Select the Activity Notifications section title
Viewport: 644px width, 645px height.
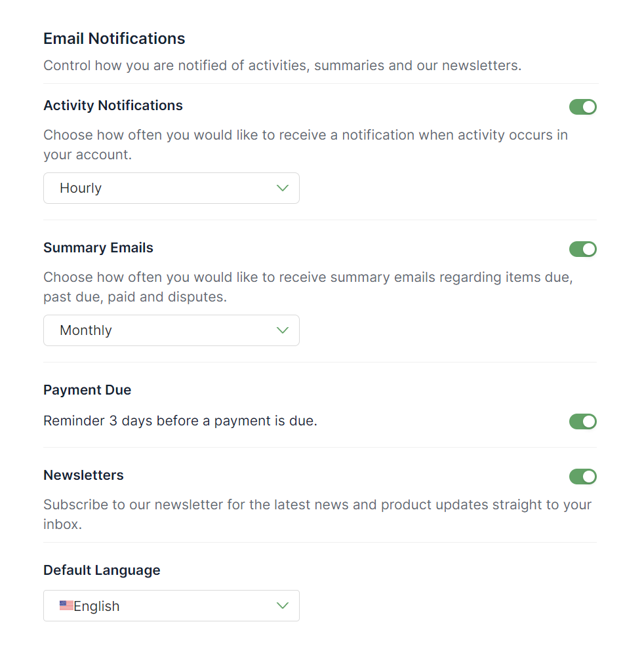(x=113, y=106)
